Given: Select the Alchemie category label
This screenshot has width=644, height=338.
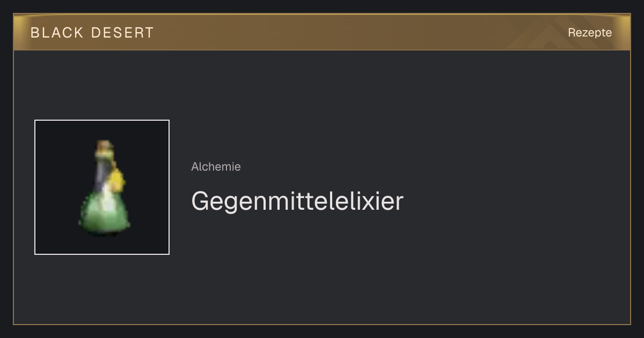Looking at the screenshot, I should (216, 167).
